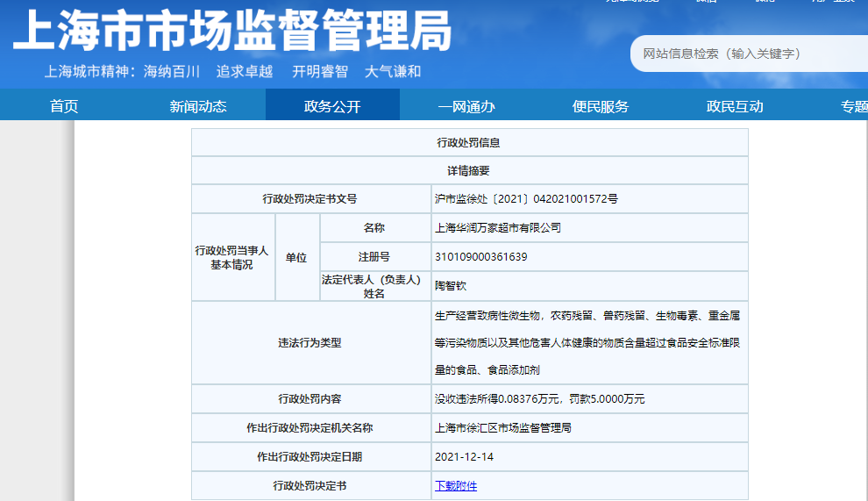
Task: Click the violation description starting 生产经营致病性微生物
Action: 587,343
